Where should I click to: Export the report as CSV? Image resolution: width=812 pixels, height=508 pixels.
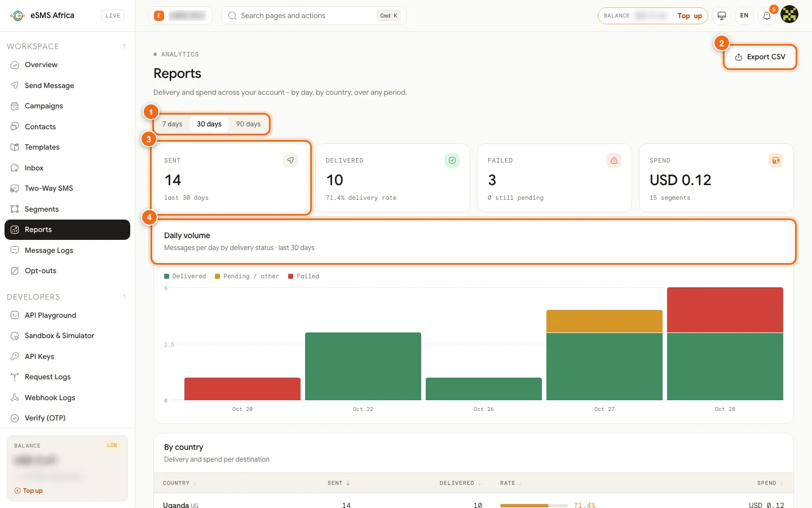point(760,57)
